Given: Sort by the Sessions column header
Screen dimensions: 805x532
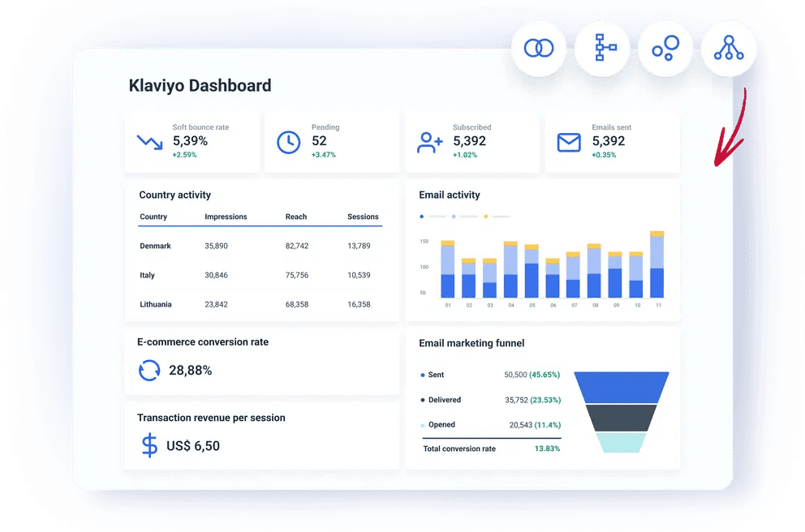Looking at the screenshot, I should click(x=363, y=217).
